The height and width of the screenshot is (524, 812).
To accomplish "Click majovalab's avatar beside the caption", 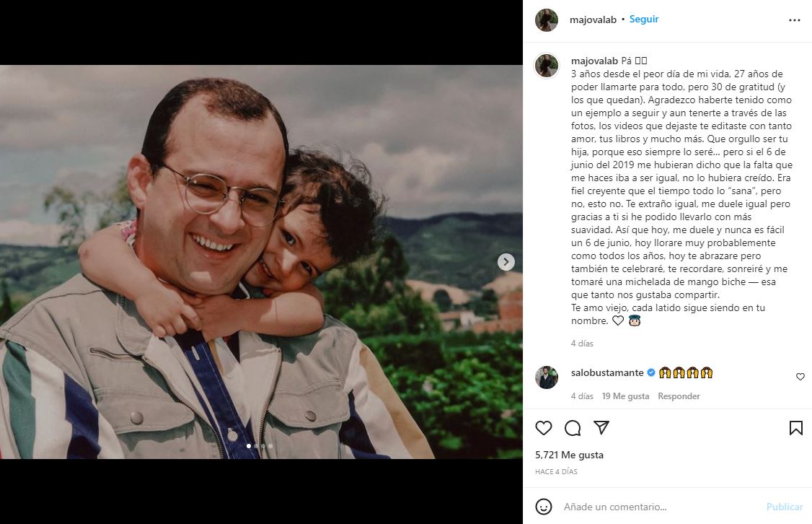I will 547,65.
